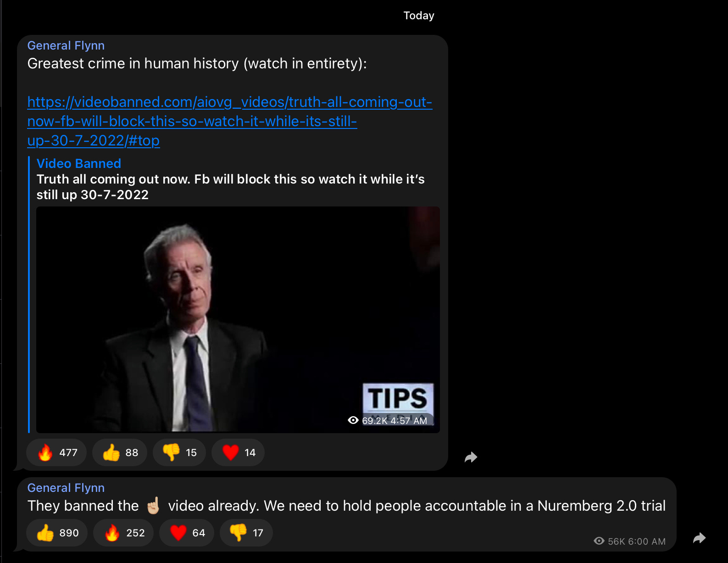Open the videobanned.com link
The height and width of the screenshot is (563, 728).
click(x=229, y=121)
